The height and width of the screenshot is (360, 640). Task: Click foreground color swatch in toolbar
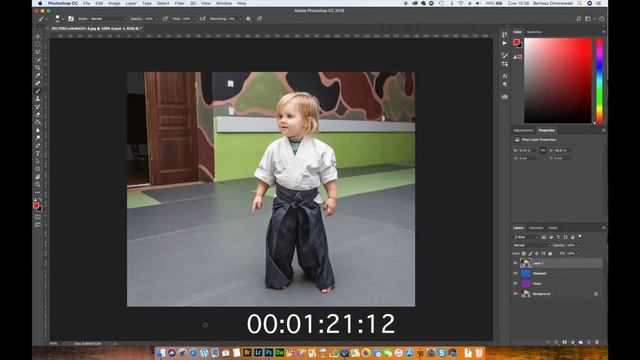click(36, 206)
